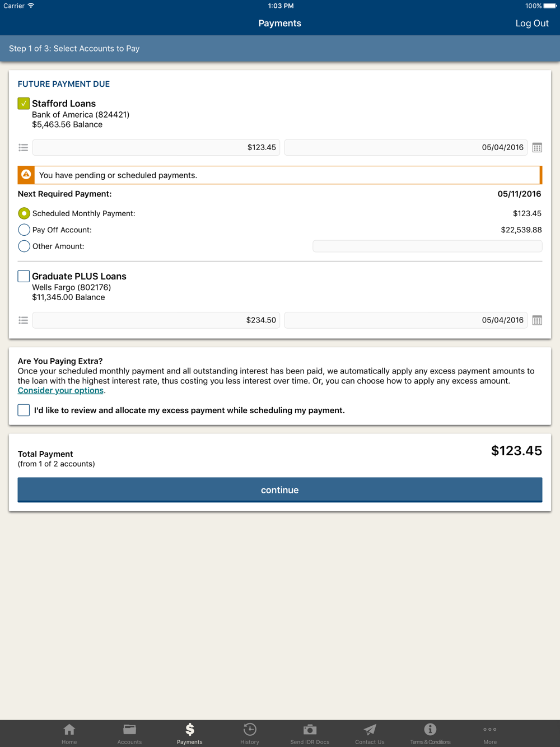
Task: Open calendar icon for Stafford Loans date
Action: click(537, 148)
